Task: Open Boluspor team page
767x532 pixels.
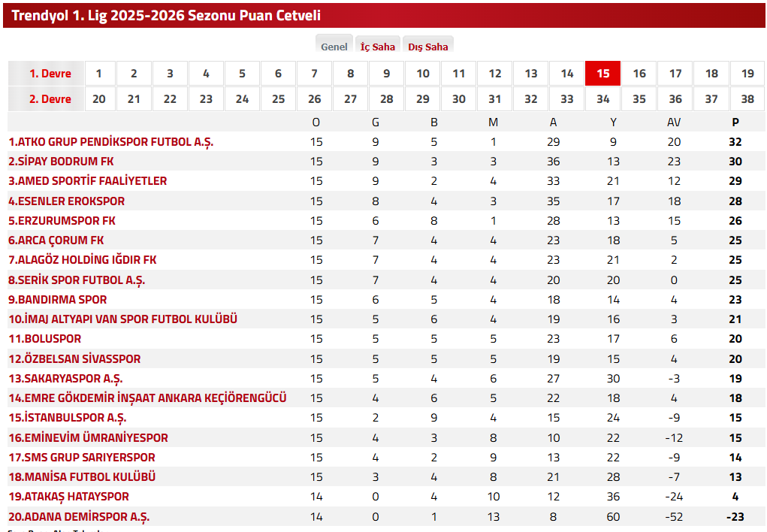Action: click(45, 339)
